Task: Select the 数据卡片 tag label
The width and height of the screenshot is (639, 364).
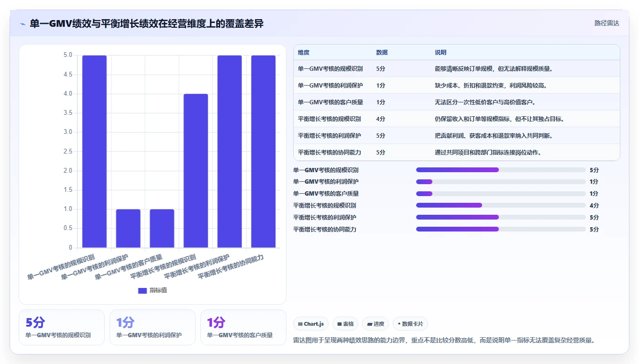Action: coord(413,324)
